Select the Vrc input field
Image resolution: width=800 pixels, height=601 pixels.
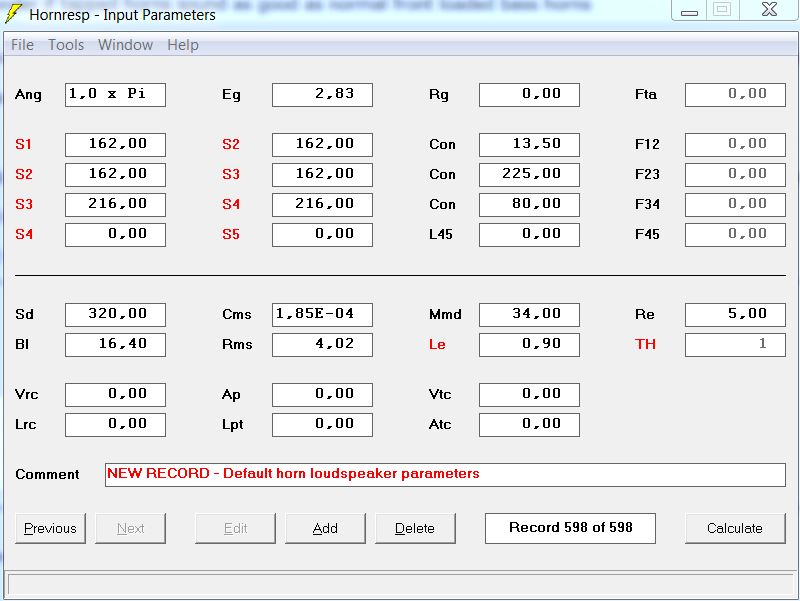(115, 395)
